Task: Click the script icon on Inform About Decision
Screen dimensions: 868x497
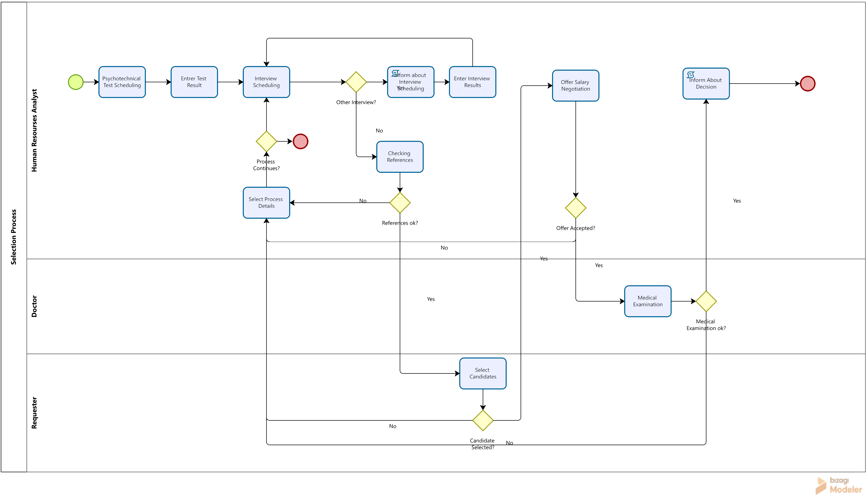Action: (x=691, y=75)
